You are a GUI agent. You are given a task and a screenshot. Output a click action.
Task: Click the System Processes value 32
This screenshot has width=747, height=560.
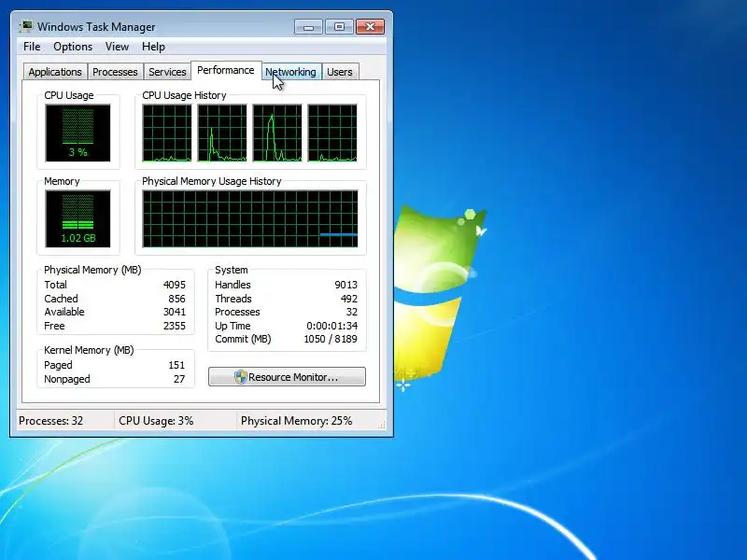pyautogui.click(x=352, y=312)
